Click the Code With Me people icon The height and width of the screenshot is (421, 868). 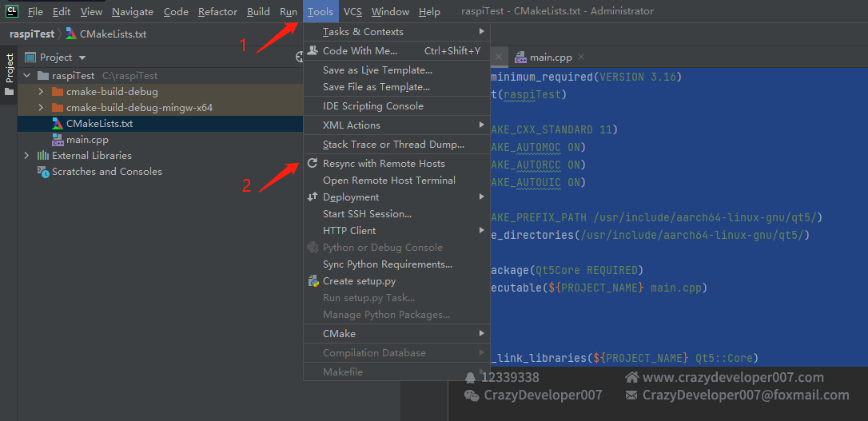(x=313, y=50)
